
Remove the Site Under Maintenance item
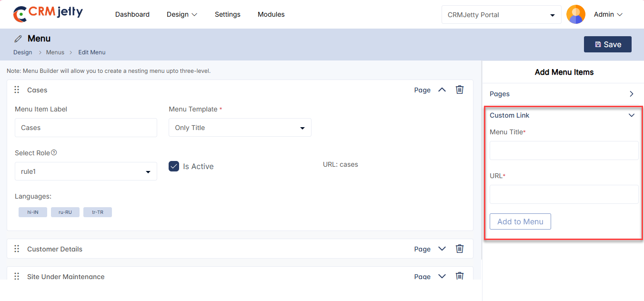tap(460, 276)
